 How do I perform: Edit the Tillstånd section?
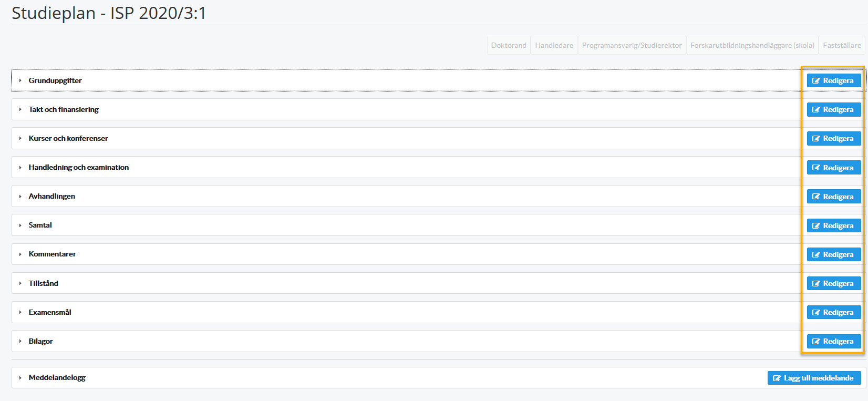coord(834,283)
